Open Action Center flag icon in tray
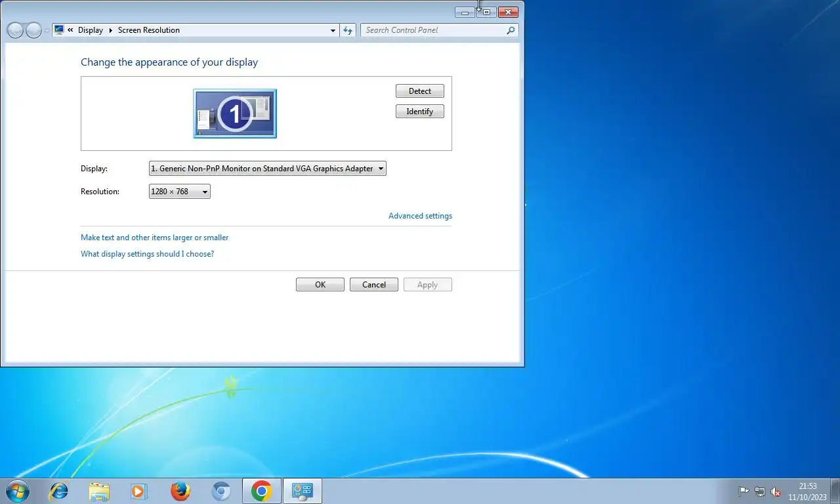Viewport: 840px width, 504px height. [744, 492]
